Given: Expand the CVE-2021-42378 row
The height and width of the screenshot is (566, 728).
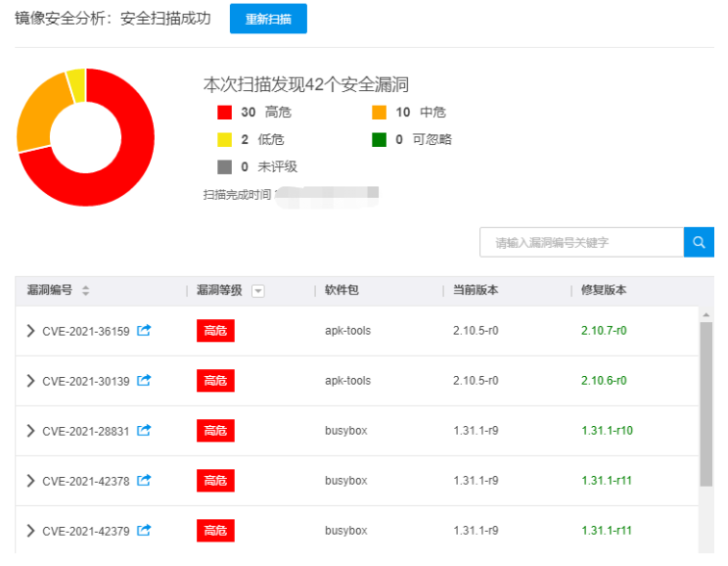Looking at the screenshot, I should pos(30,481).
